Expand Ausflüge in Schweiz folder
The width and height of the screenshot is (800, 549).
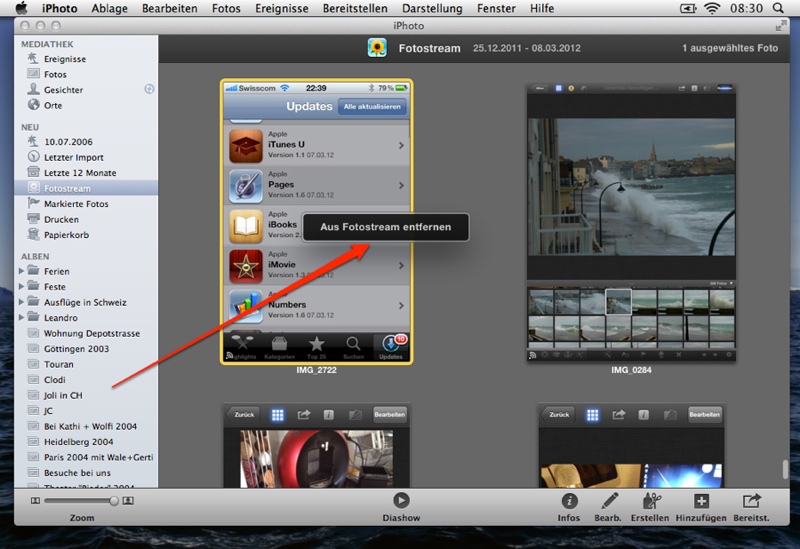pos(21,302)
